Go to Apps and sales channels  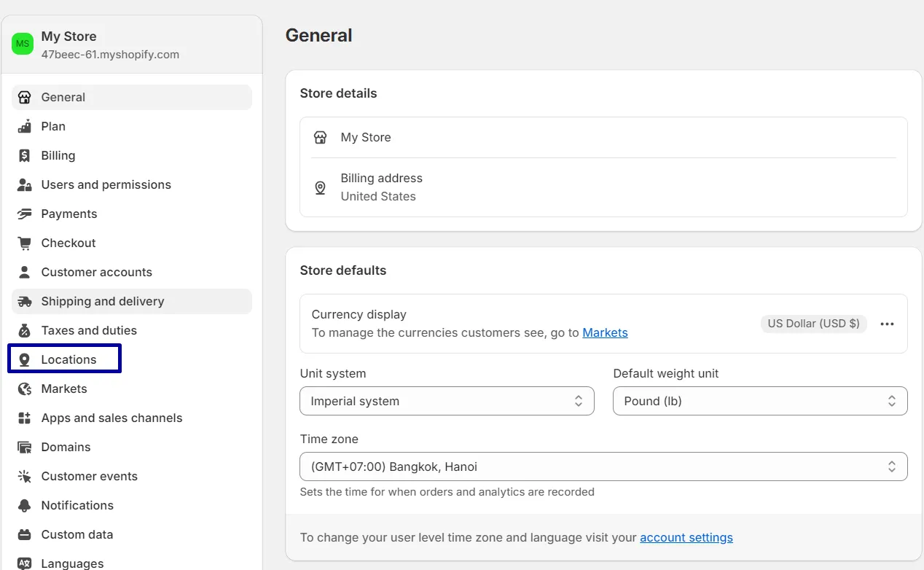(x=132, y=418)
